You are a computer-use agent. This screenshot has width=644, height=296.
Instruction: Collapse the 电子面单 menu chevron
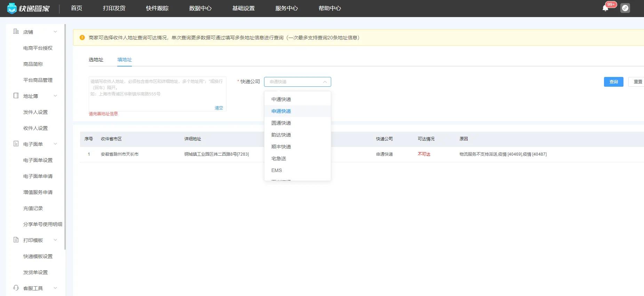(55, 144)
